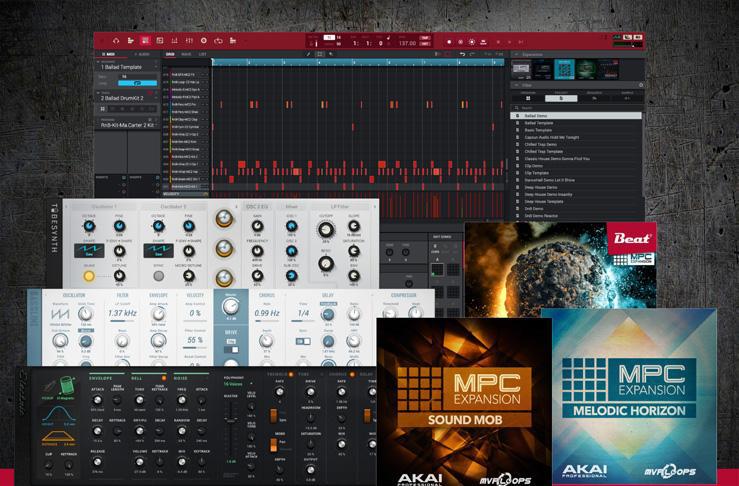Toggle the Drive switch in white synth
The image size is (739, 486).
(231, 349)
